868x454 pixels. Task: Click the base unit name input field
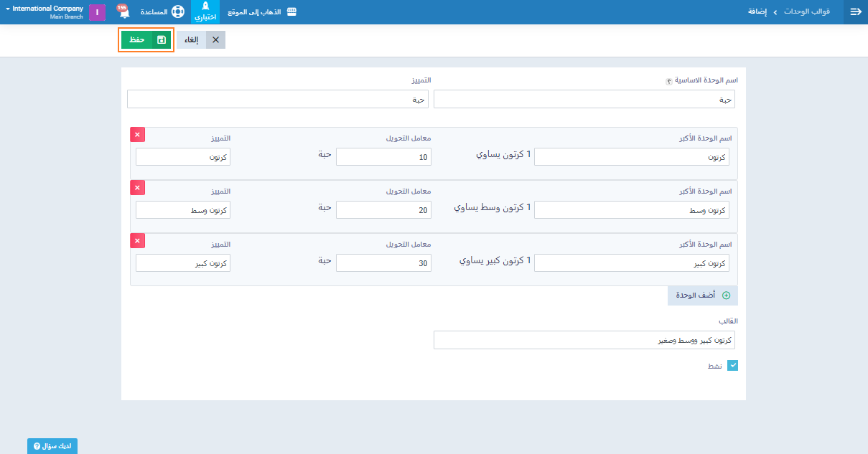click(584, 100)
